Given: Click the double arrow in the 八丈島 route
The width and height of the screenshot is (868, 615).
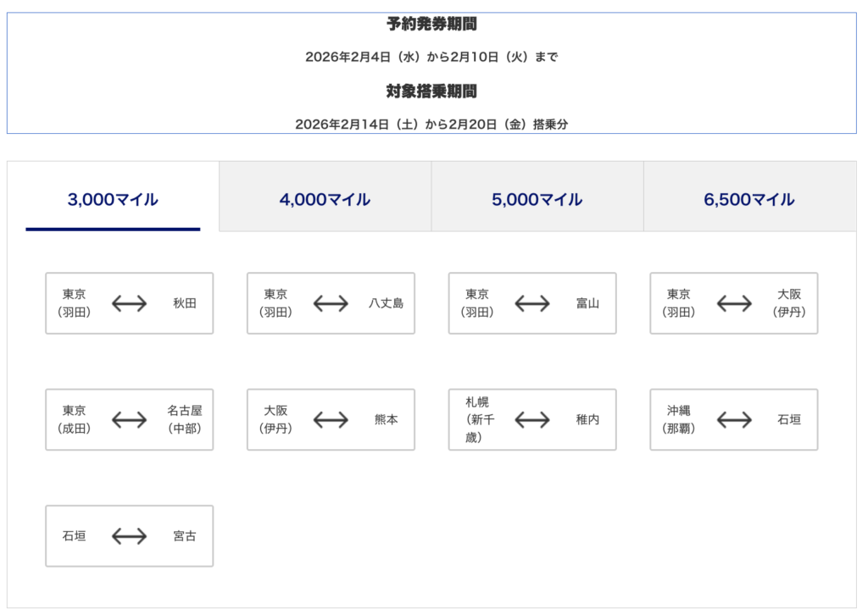Looking at the screenshot, I should click(x=331, y=303).
